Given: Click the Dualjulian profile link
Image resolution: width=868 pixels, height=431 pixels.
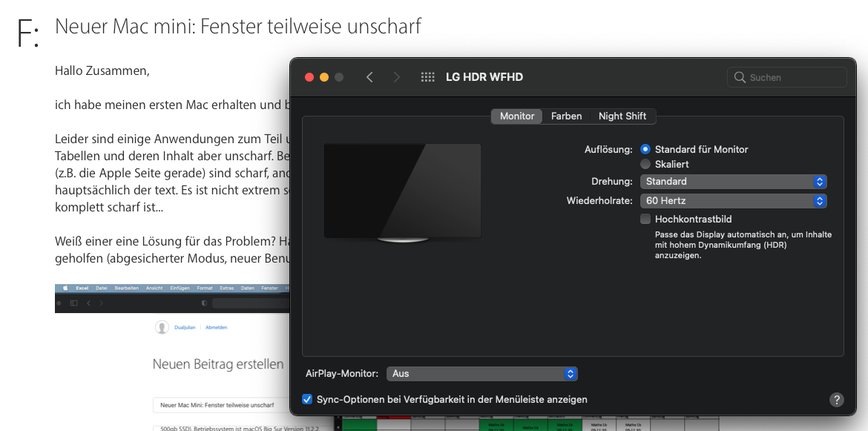Looking at the screenshot, I should 185,328.
